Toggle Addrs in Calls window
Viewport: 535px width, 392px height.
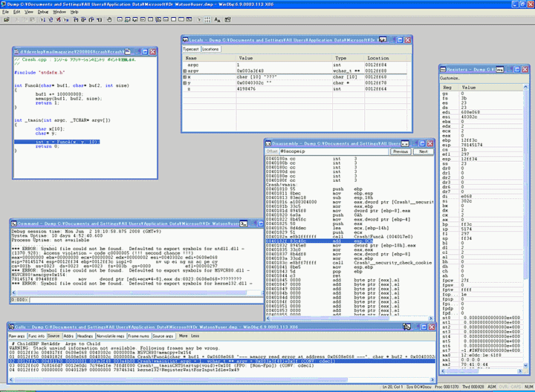pos(68,336)
